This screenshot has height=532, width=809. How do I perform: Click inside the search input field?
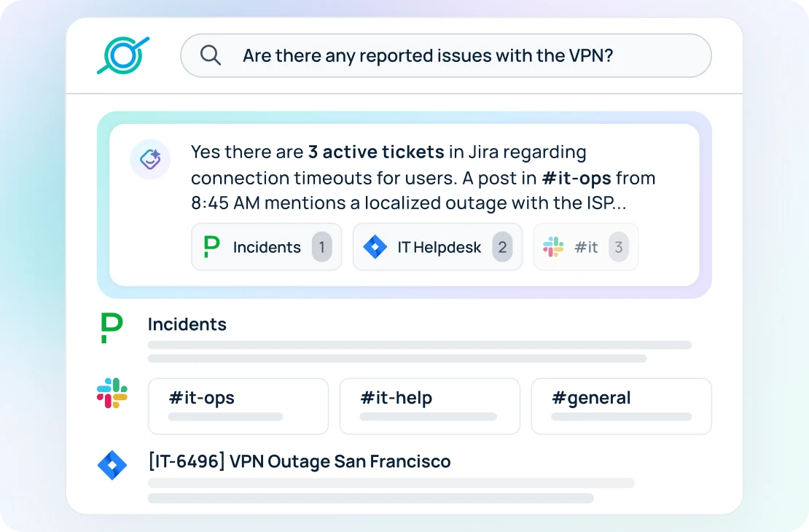click(x=447, y=55)
